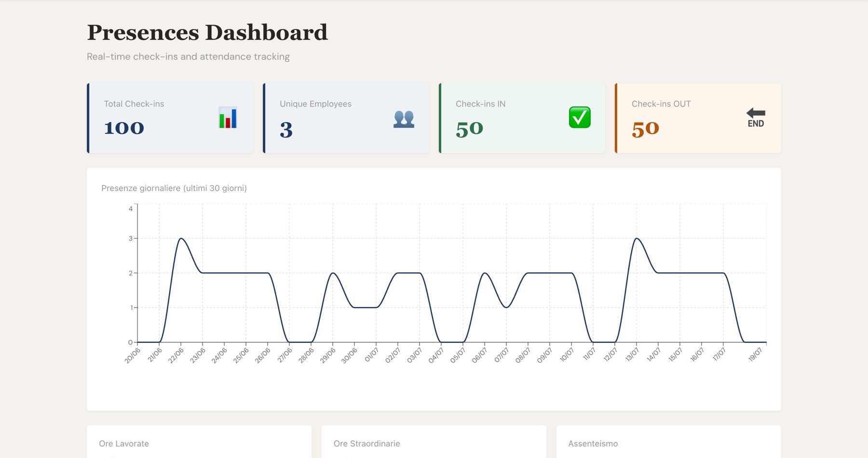Screen dimensions: 868x458
Task: Click the Assenteismo card title
Action: click(x=593, y=444)
